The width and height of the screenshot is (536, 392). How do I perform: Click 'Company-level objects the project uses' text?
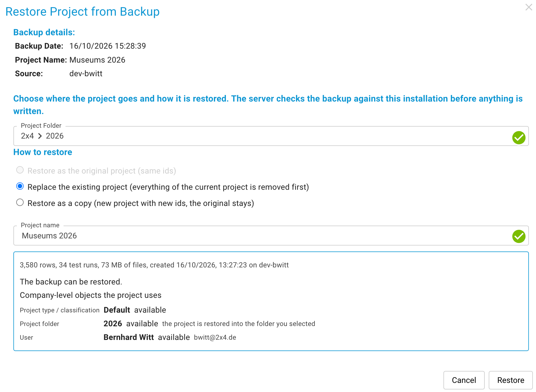91,295
